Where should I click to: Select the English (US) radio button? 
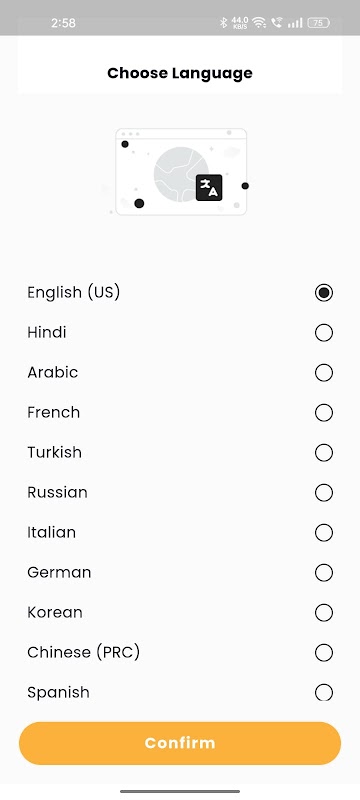[324, 293]
